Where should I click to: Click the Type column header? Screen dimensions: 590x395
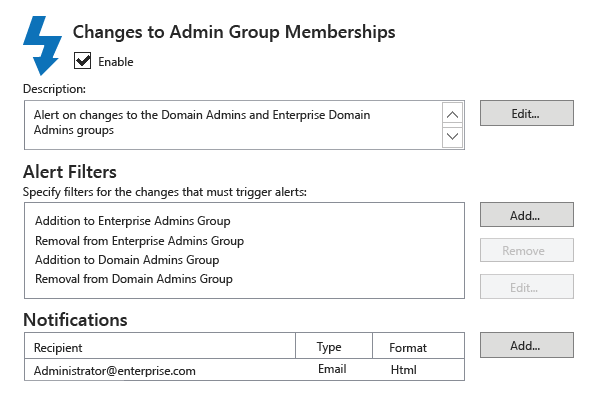(x=334, y=346)
